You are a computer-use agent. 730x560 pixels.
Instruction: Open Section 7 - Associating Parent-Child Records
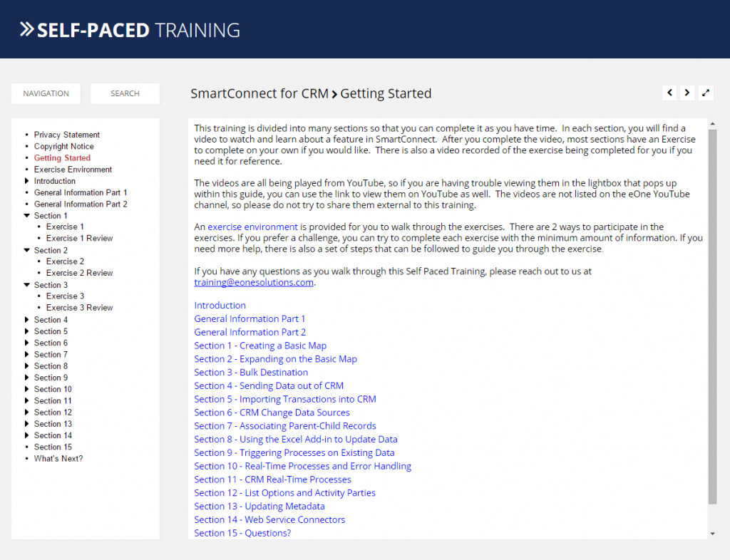click(x=285, y=426)
